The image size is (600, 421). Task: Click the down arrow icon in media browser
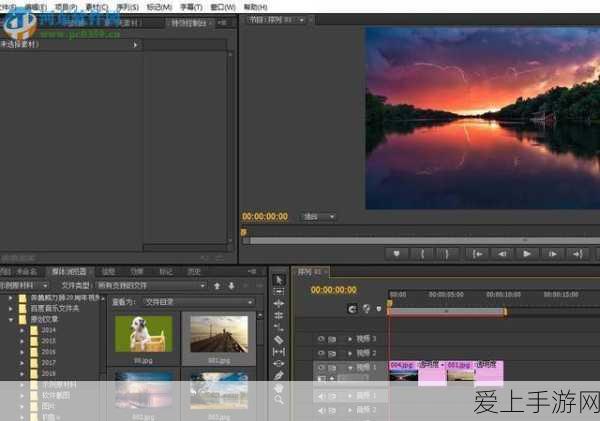[x=231, y=286]
